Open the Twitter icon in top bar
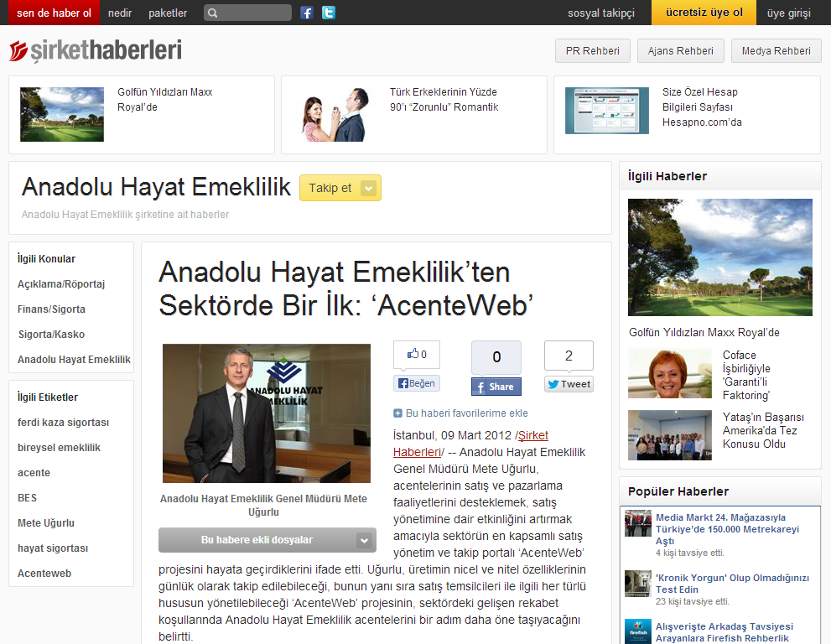Image resolution: width=831 pixels, height=644 pixels. pyautogui.click(x=329, y=13)
